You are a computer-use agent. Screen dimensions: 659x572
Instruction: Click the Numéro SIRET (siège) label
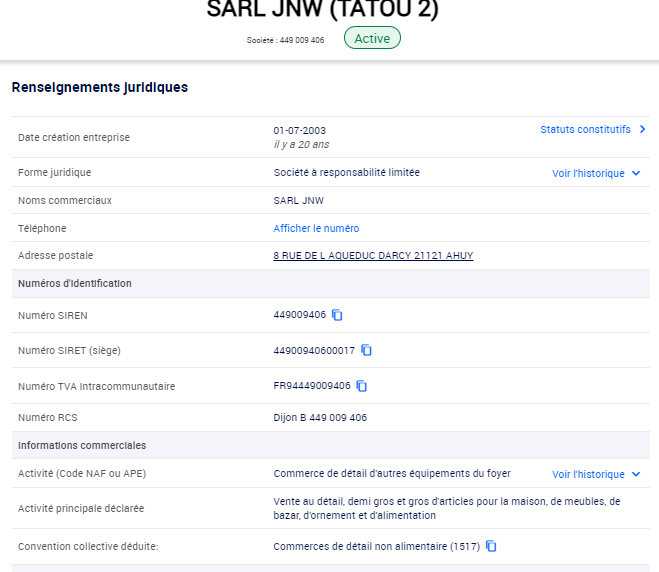(x=69, y=351)
